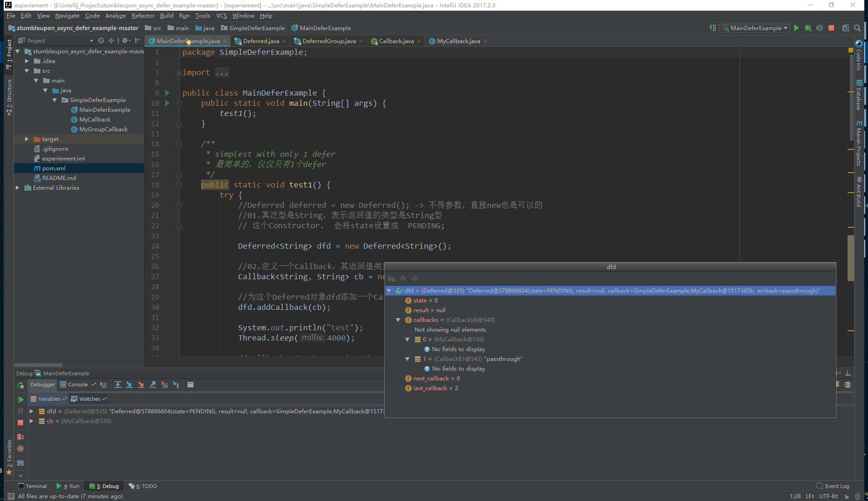This screenshot has height=501, width=868.
Task: Close the Callback.java tab
Action: pos(419,41)
